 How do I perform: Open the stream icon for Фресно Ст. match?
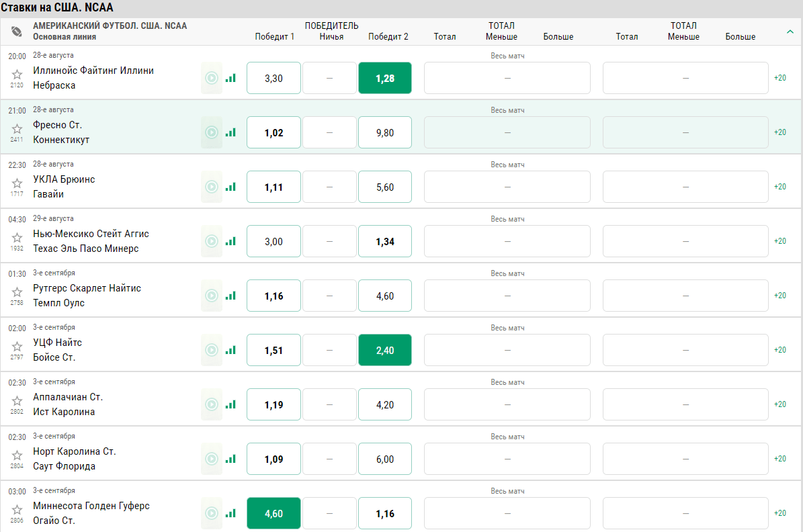coord(212,132)
